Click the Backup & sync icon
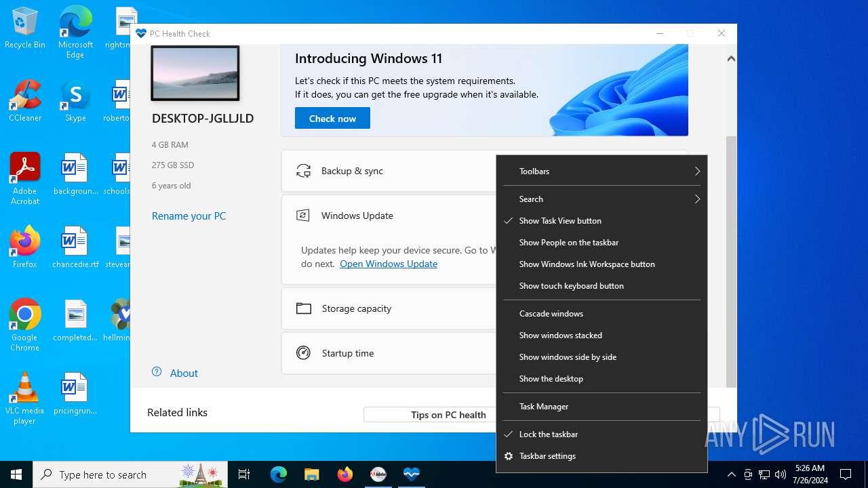Screen dimensions: 868x488 304,171
